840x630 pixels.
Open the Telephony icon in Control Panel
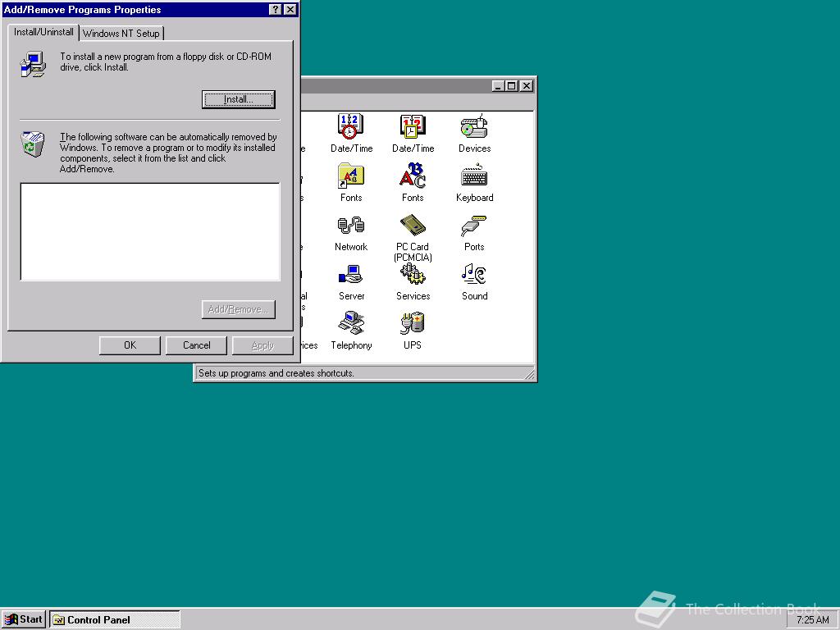pos(351,323)
